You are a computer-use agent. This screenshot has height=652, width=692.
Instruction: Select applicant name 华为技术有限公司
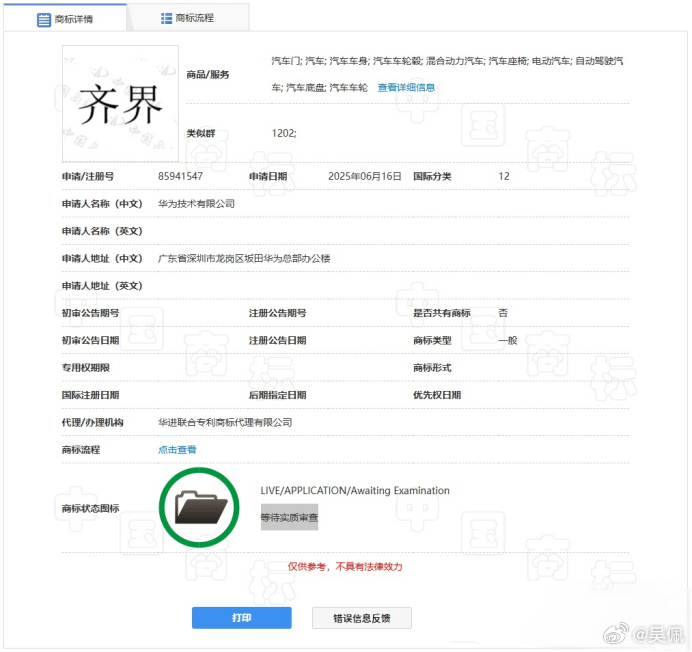(196, 204)
